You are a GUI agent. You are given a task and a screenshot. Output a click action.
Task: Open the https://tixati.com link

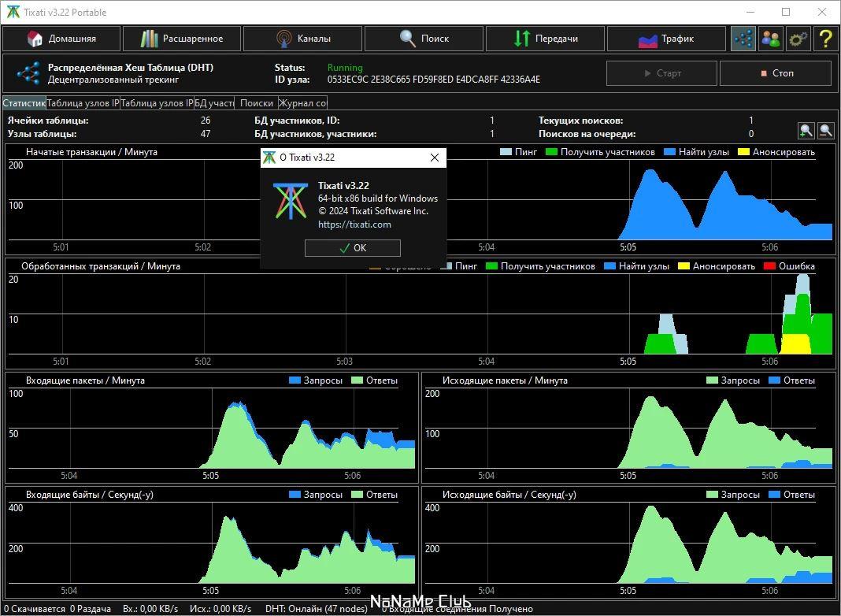354,225
